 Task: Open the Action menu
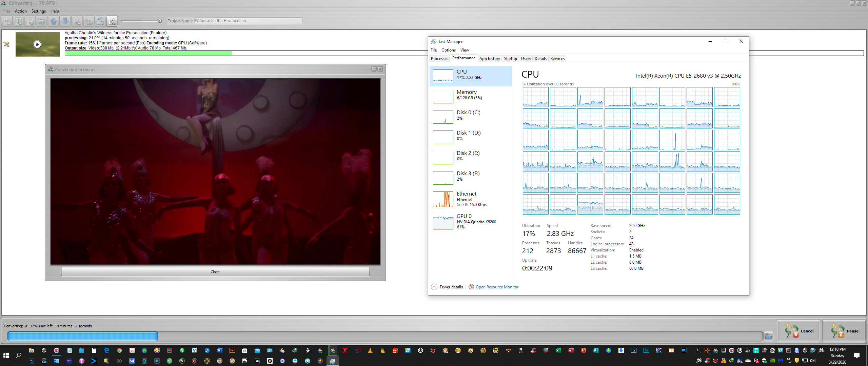coord(21,11)
